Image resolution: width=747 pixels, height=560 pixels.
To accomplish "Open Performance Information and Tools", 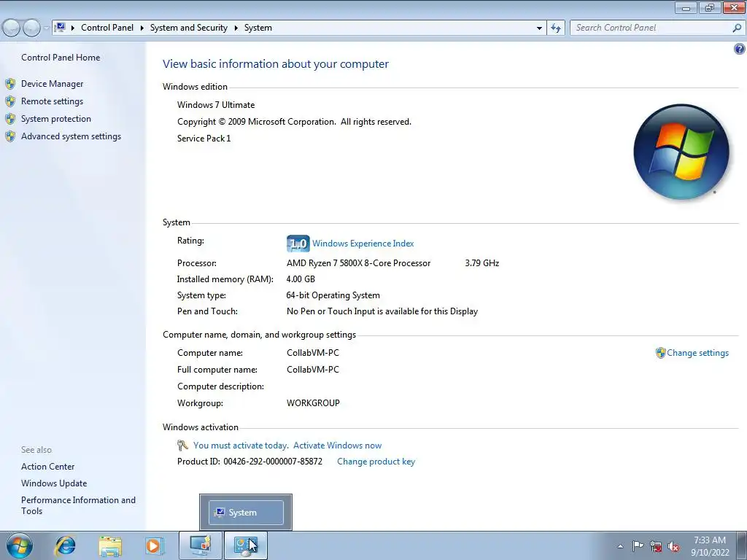I will 78,506.
